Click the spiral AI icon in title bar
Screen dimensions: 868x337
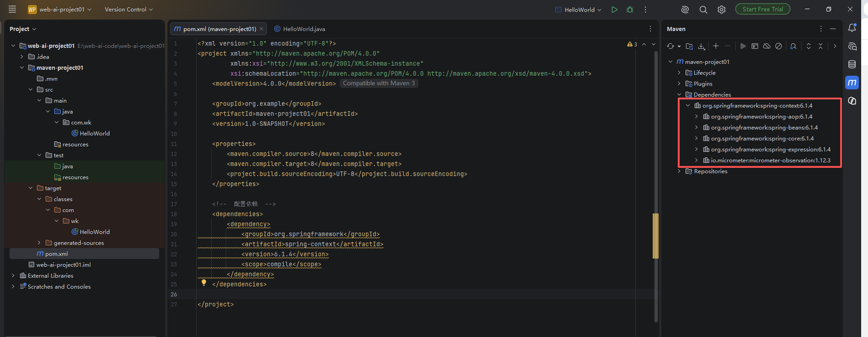(685, 10)
